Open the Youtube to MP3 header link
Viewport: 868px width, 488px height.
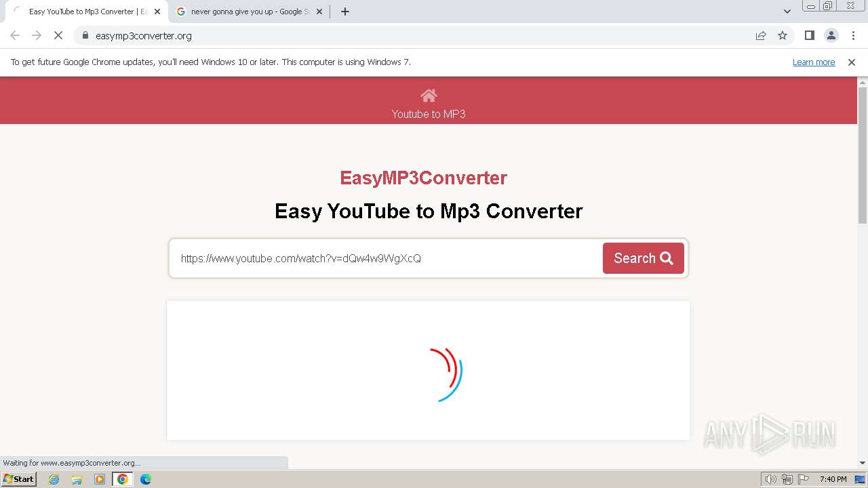(429, 114)
